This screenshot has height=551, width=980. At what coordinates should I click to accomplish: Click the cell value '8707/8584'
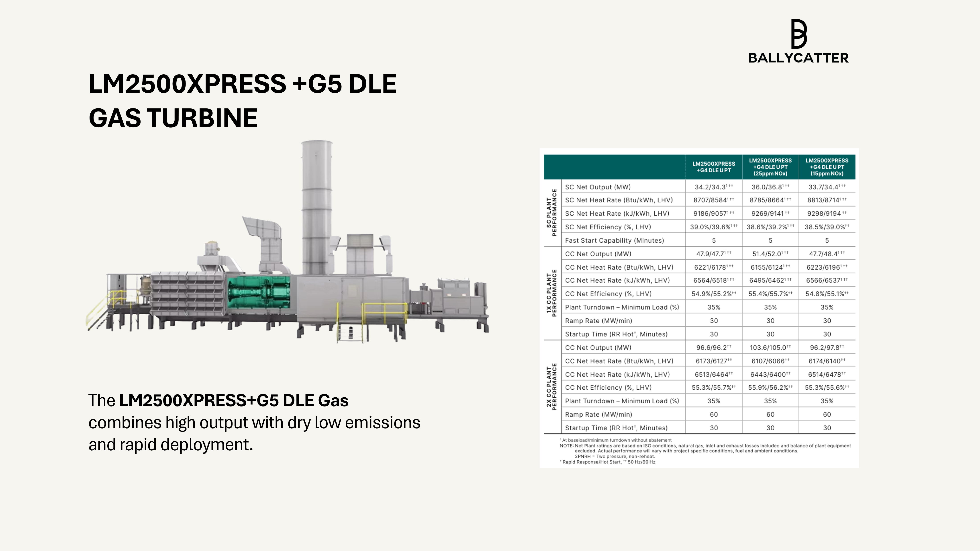click(714, 200)
